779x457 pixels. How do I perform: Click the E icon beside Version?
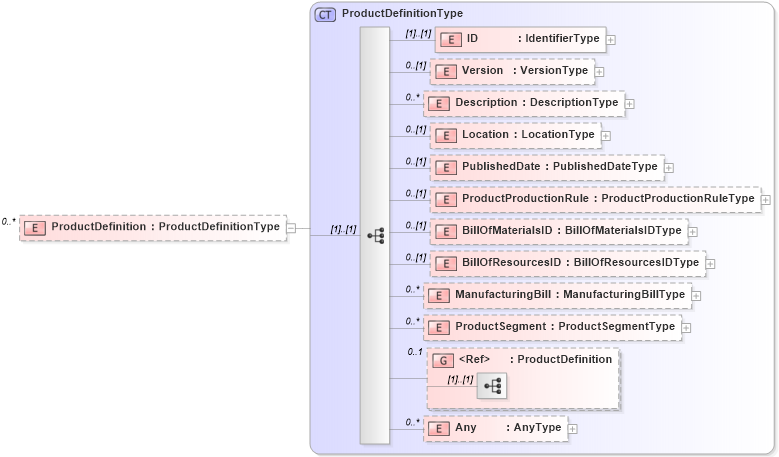(x=446, y=72)
